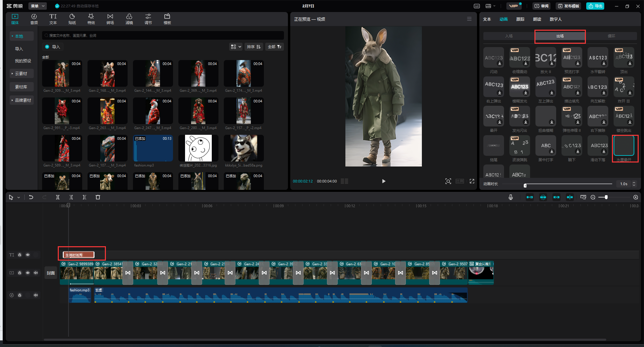Click the zoom-out magnifier on timeline
Viewport: 644px width, 347px height.
[593, 197]
